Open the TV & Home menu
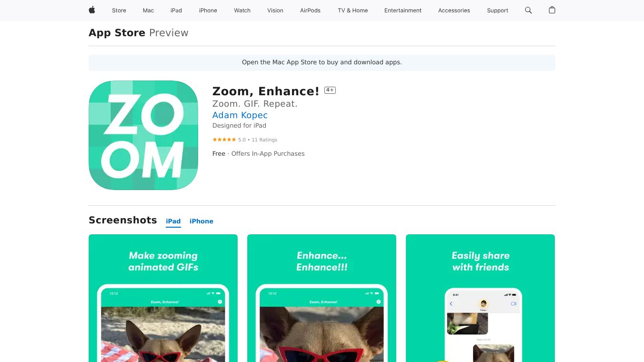The width and height of the screenshot is (644, 362). 353,10
